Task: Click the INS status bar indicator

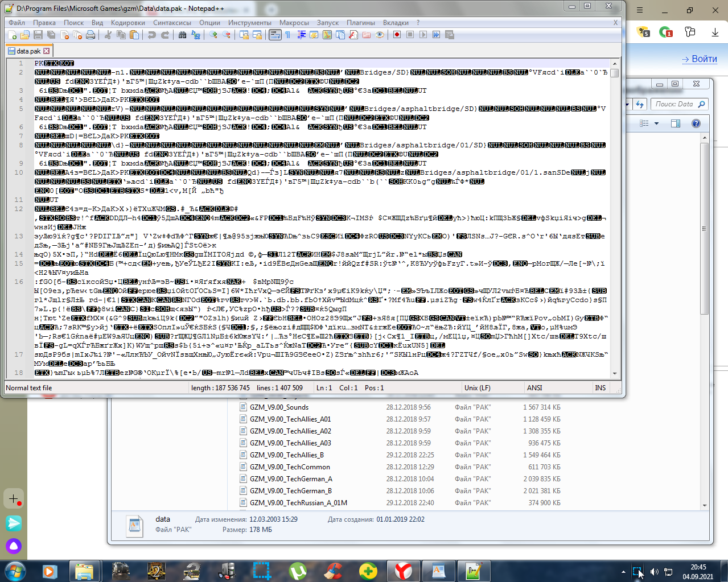Action: [601, 388]
